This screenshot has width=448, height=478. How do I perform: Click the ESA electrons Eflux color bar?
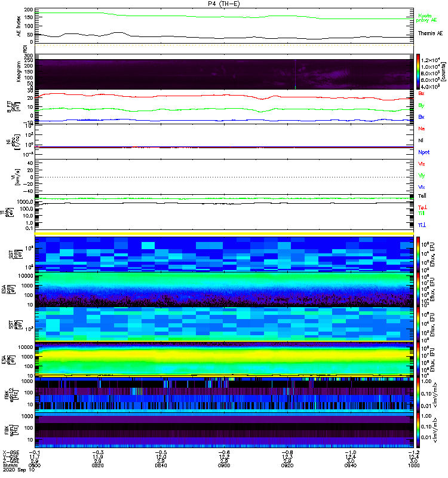(418, 360)
